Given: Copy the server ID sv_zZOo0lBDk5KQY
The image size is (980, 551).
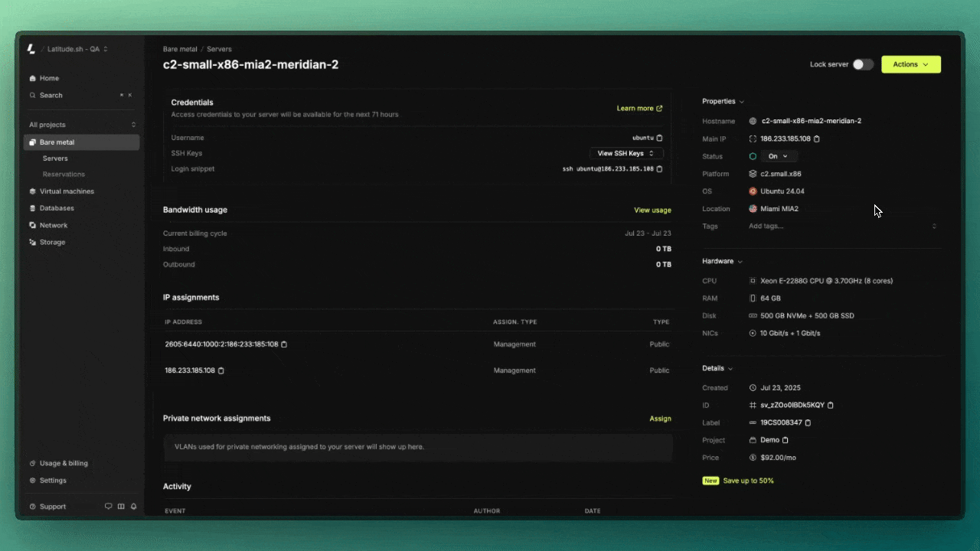Looking at the screenshot, I should pos(831,406).
